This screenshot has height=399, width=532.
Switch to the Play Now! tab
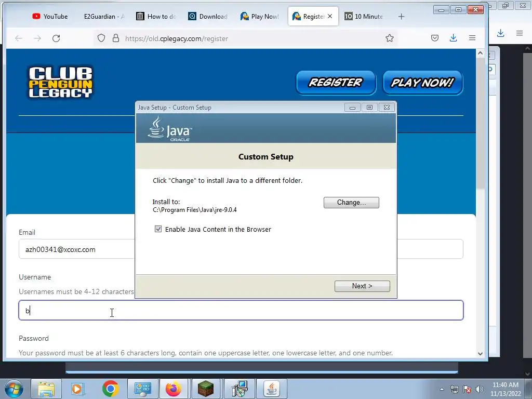[260, 16]
